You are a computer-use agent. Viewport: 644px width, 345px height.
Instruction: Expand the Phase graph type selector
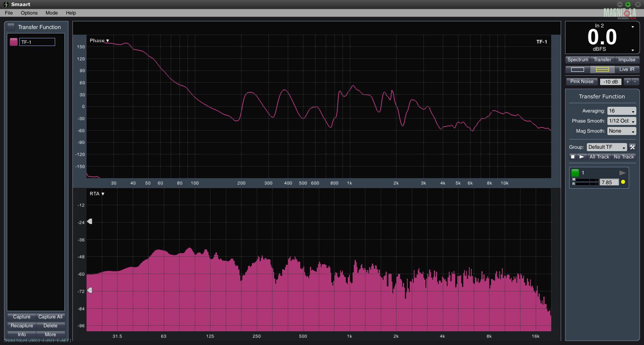point(99,41)
